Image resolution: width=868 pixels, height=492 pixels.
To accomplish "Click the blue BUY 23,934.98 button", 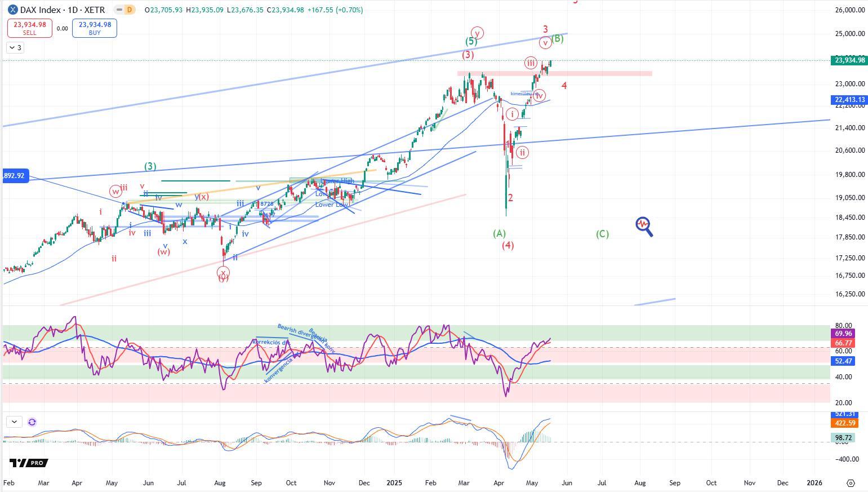I will 95,28.
